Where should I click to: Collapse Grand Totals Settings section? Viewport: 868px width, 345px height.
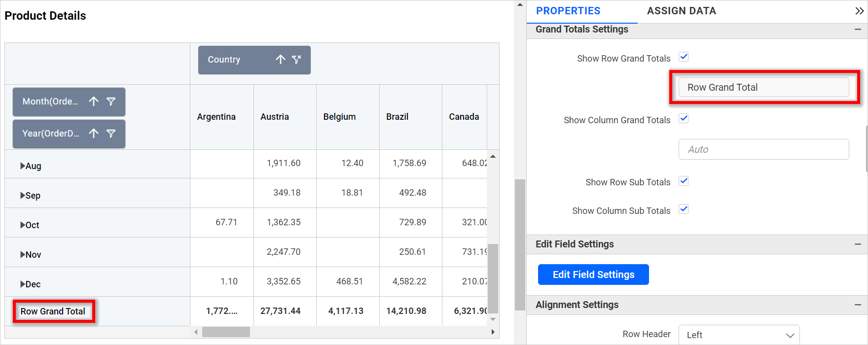click(x=858, y=30)
